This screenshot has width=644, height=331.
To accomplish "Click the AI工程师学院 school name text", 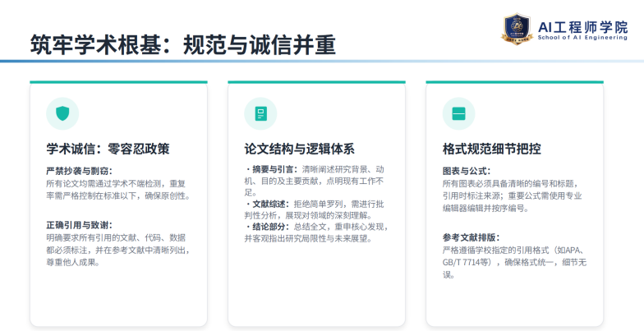I will click(583, 28).
